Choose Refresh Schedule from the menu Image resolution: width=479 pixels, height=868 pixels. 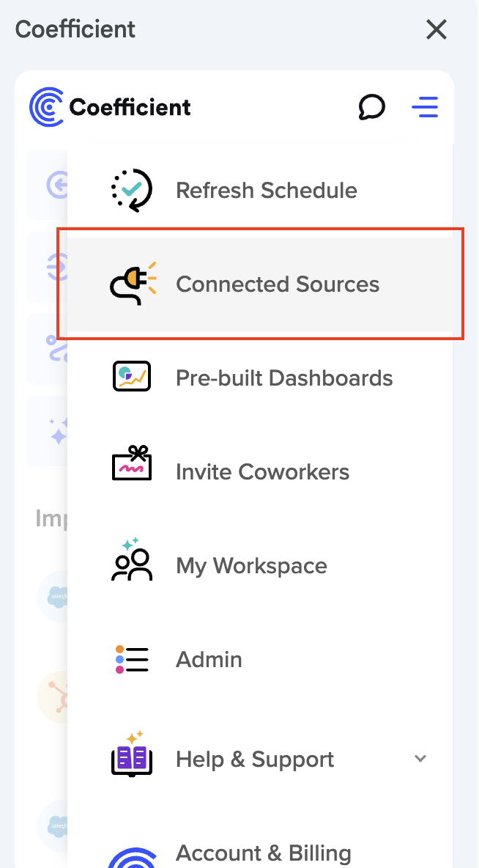coord(266,190)
